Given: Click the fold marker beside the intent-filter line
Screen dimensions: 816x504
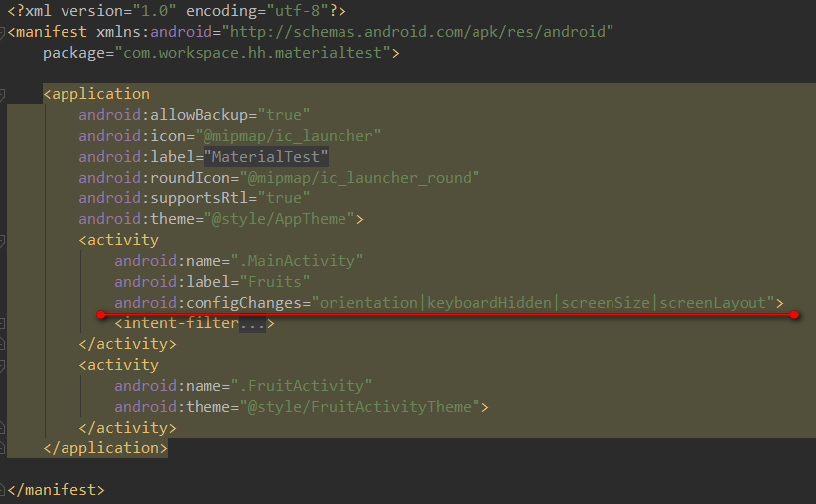Looking at the screenshot, I should 2,323.
